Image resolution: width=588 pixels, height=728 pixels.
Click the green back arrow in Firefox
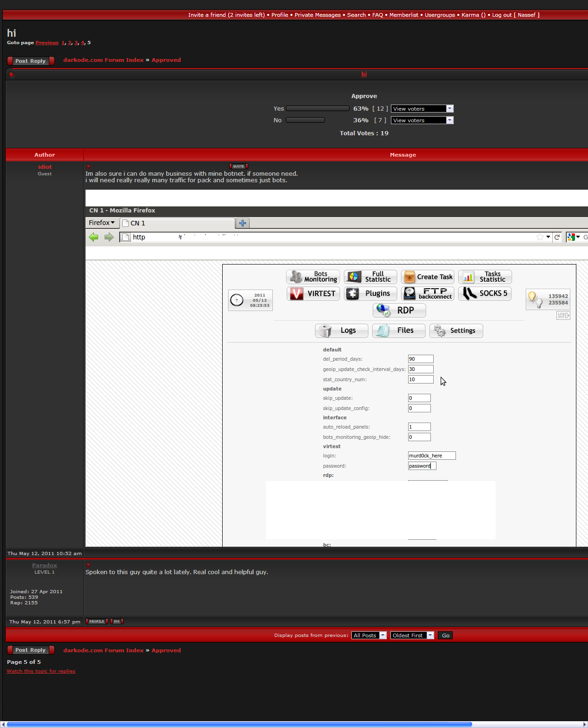(x=94, y=238)
